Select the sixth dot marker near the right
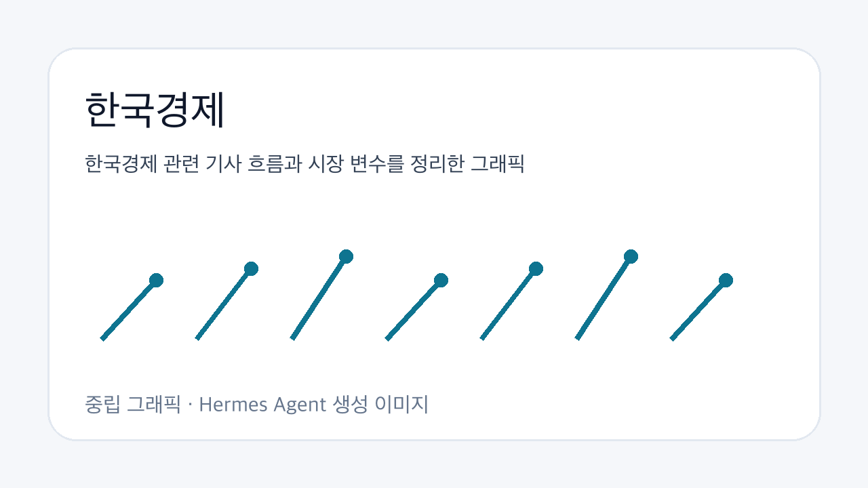868x488 pixels. (x=631, y=256)
